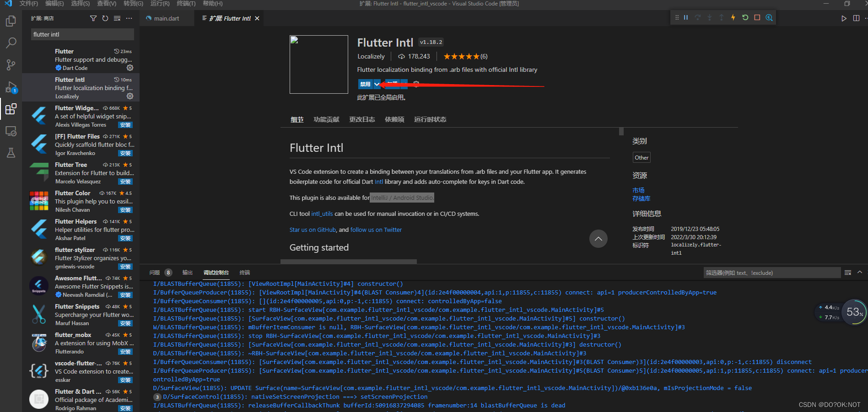The width and height of the screenshot is (868, 412).
Task: Switch to the 输出 panel tab
Action: [188, 273]
